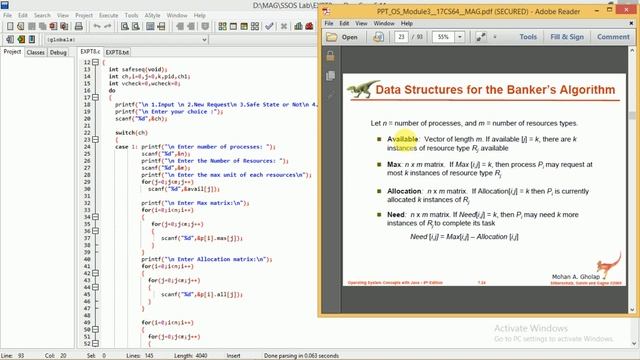Click the Read Mode arrows icon in Adobe Reader
The width and height of the screenshot is (640, 360).
coord(481,37)
